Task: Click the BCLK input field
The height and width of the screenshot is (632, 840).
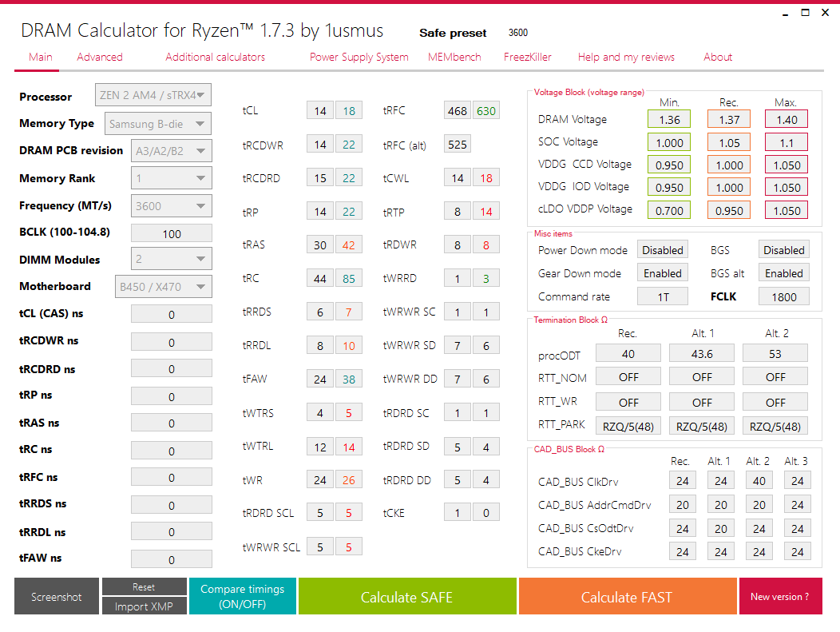Action: 172,234
